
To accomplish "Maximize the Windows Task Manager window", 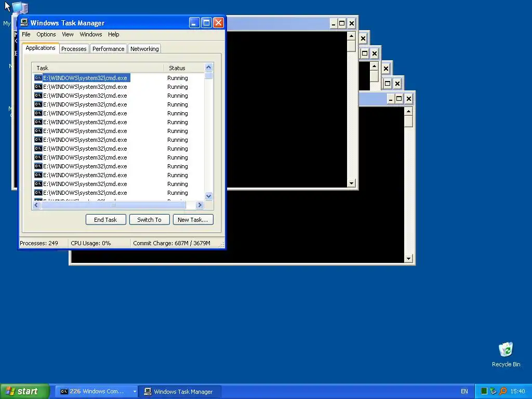I will (206, 23).
